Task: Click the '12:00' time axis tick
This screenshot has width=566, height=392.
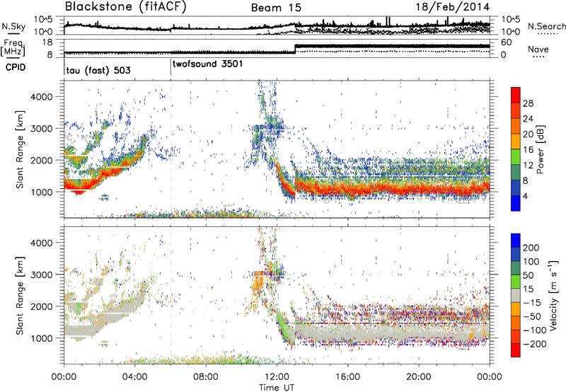Action: tap(277, 377)
